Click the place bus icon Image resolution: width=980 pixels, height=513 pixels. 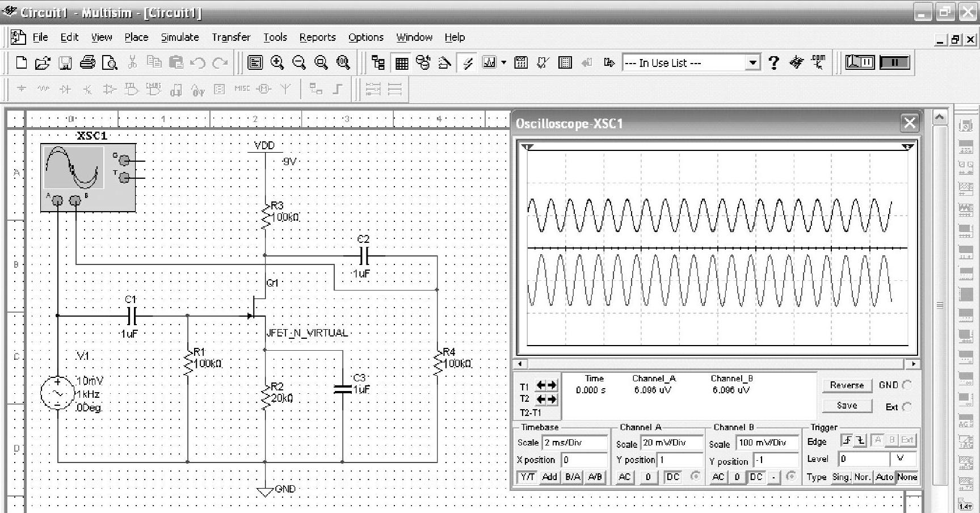click(338, 89)
